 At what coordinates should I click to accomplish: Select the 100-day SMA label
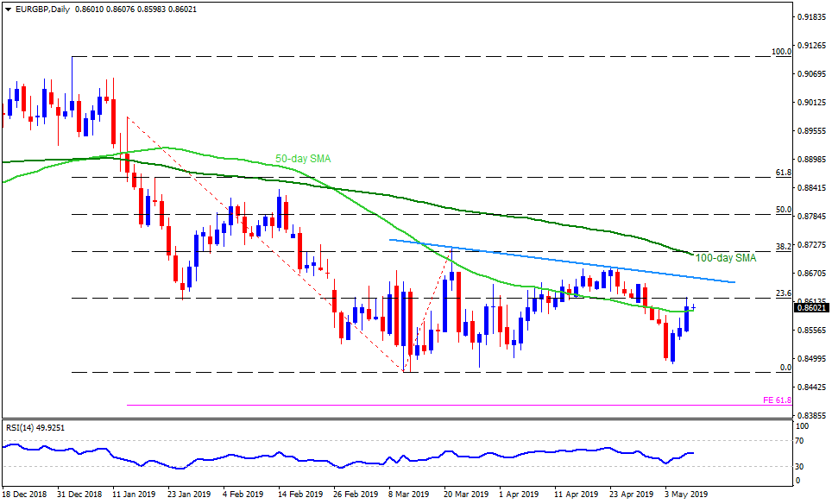point(727,257)
